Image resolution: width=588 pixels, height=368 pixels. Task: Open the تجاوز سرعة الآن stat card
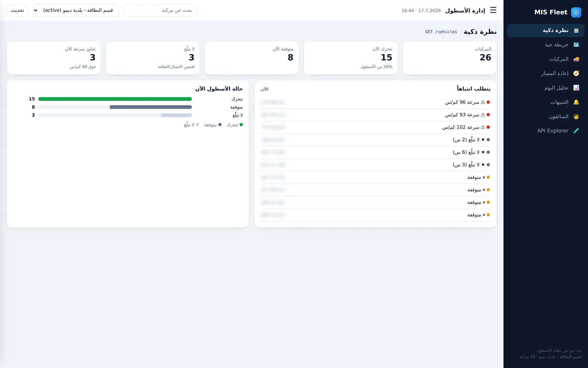[x=54, y=58]
